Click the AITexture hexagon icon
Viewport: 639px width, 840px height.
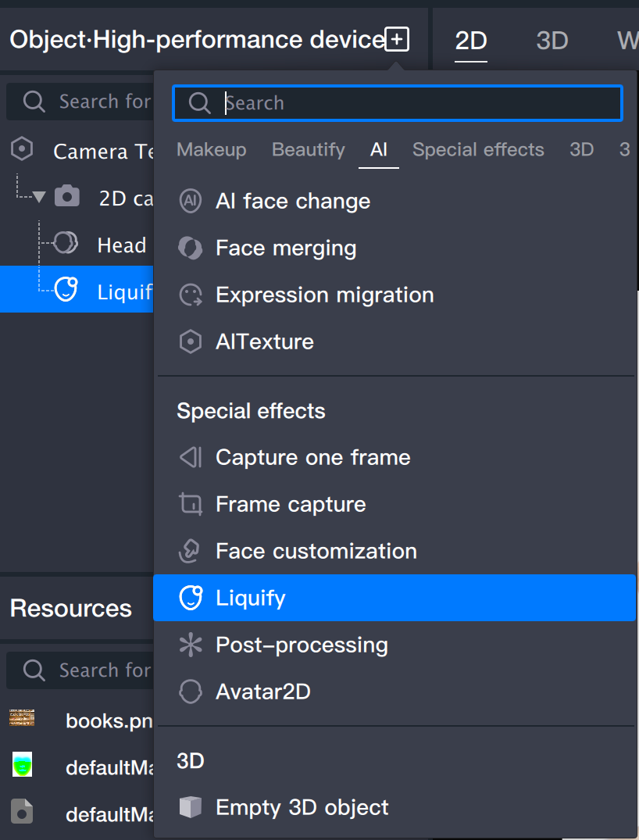click(x=190, y=341)
